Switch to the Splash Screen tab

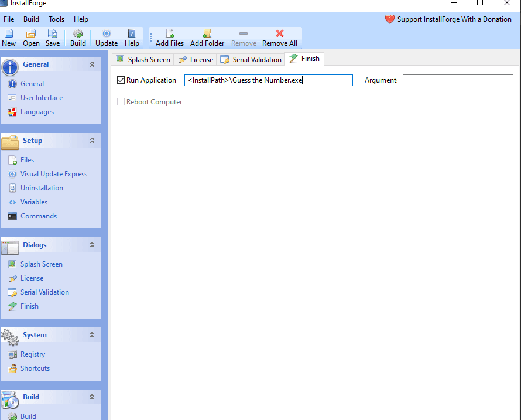pyautogui.click(x=143, y=60)
